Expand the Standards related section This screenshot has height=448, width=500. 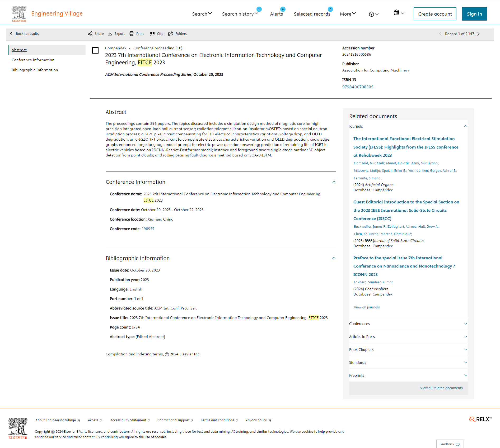coord(408,363)
